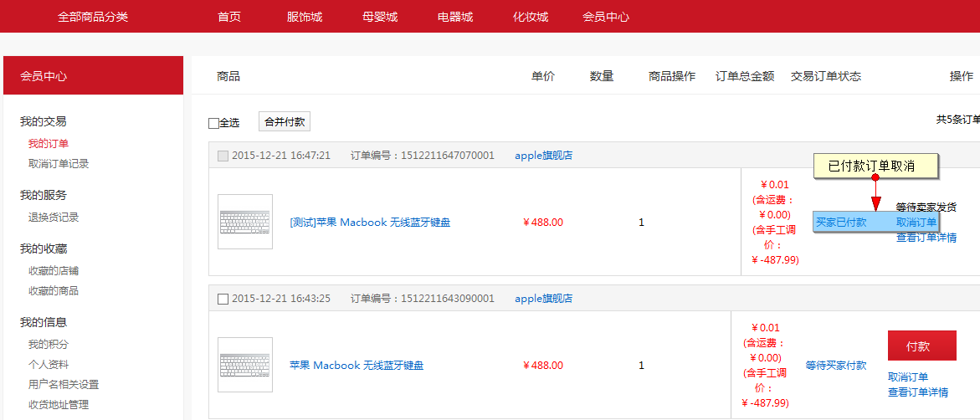Image resolution: width=980 pixels, height=420 pixels.
Task: Open 电器城 navigation item
Action: (x=455, y=17)
